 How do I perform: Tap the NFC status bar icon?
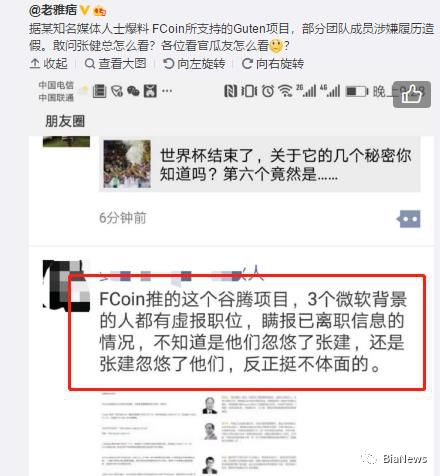[230, 91]
